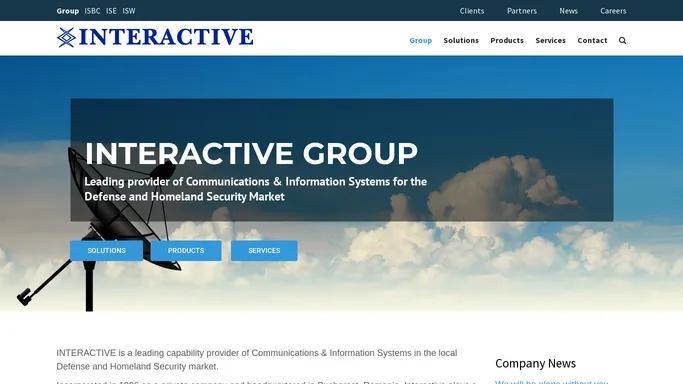Click the blue SERVICES button
Image resolution: width=683 pixels, height=384 pixels.
coord(264,251)
